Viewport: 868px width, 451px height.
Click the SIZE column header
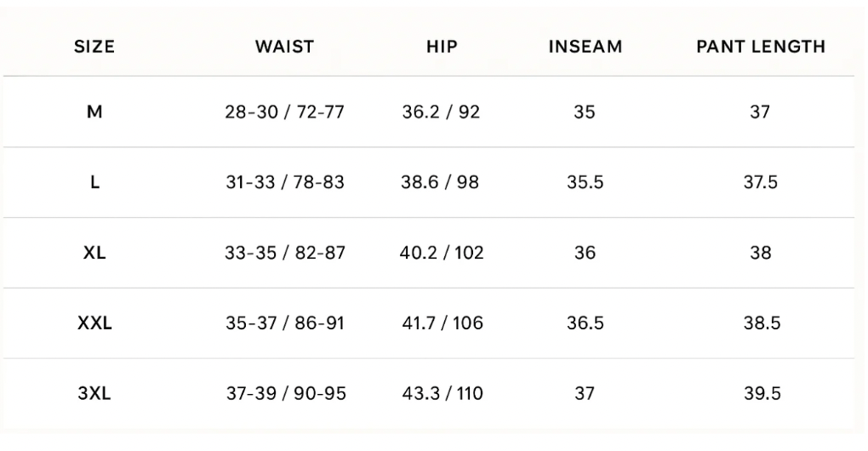click(94, 48)
